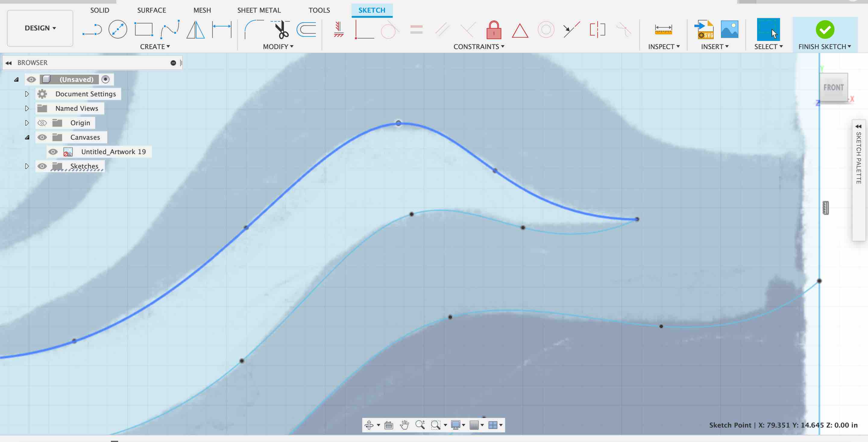Click the Measure tool icon
This screenshot has width=868, height=442.
pyautogui.click(x=663, y=30)
